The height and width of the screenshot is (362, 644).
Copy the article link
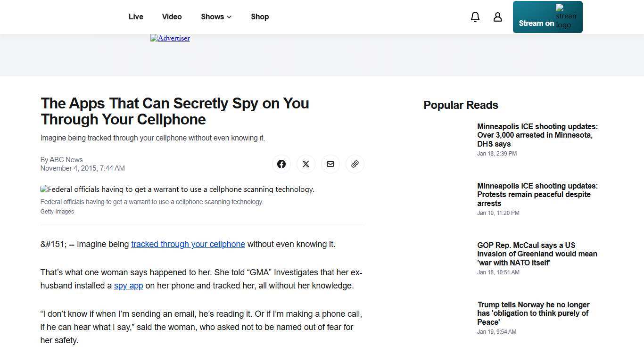pos(355,164)
